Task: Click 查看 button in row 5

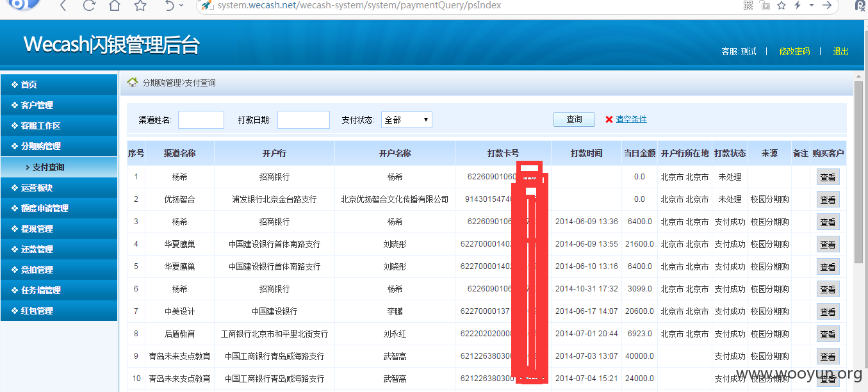Action: point(828,267)
